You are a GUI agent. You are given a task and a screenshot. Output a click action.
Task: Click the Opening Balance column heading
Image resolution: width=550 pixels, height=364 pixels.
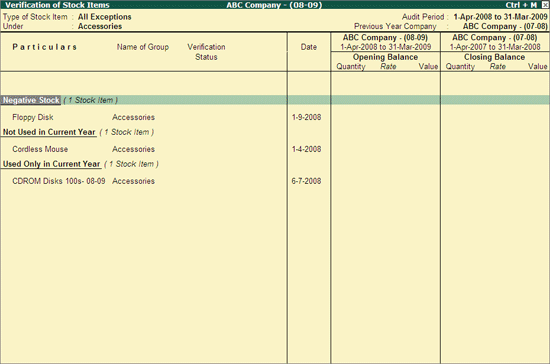(x=385, y=57)
